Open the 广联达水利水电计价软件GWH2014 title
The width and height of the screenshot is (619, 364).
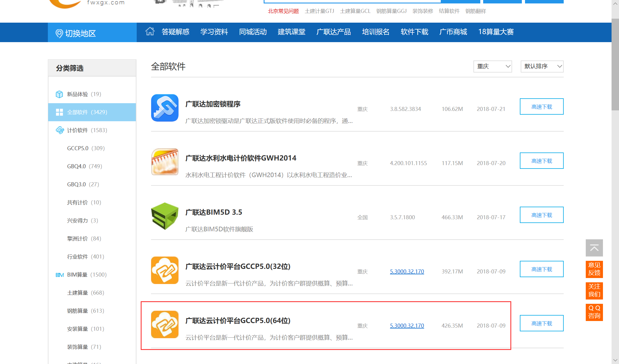(241, 158)
